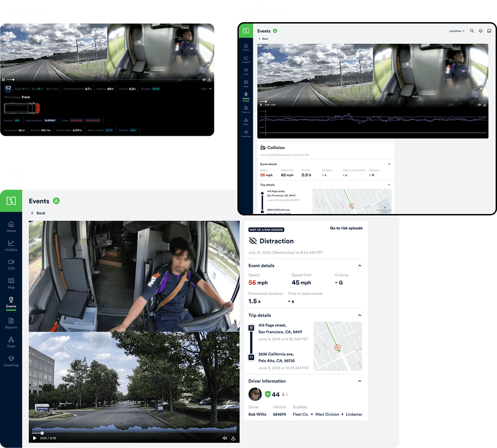Screen dimensions: 497x448
Task: Click Lindamar breadcrumb
Action: tap(354, 415)
